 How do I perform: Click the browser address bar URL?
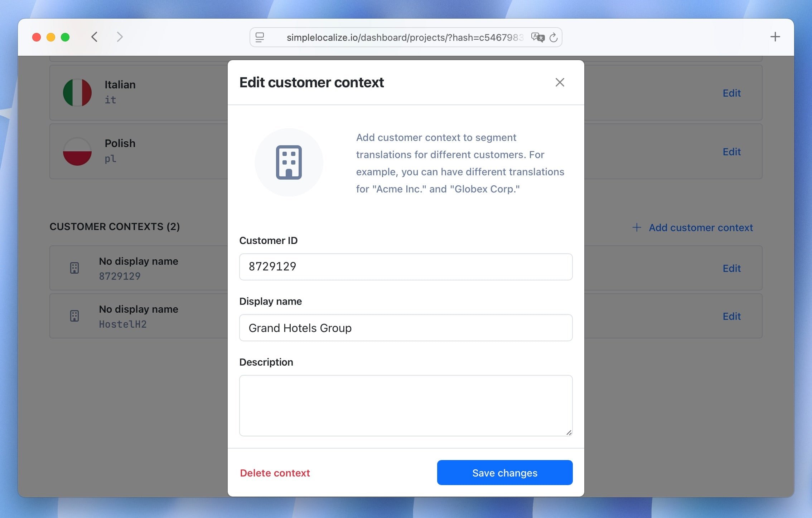point(405,37)
